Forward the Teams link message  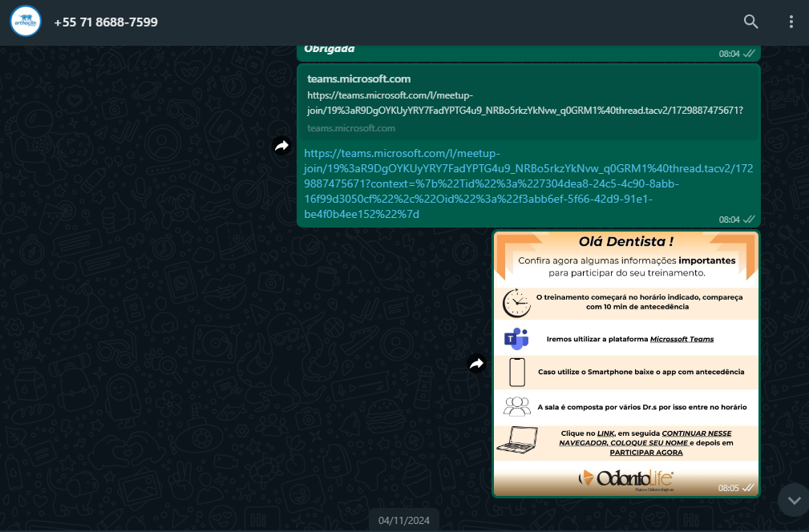point(281,146)
